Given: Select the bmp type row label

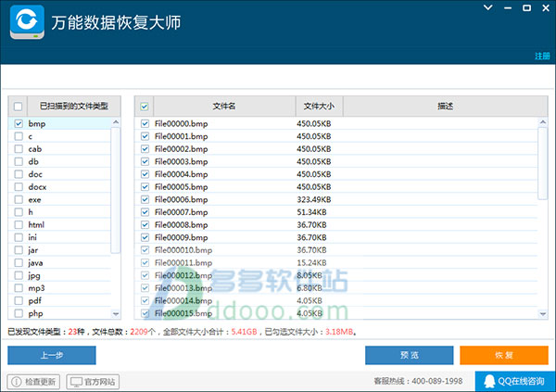Looking at the screenshot, I should tap(37, 124).
